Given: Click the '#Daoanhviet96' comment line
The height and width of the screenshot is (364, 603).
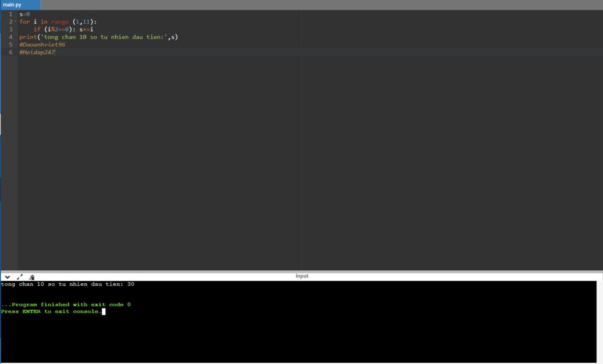Looking at the screenshot, I should pos(42,45).
